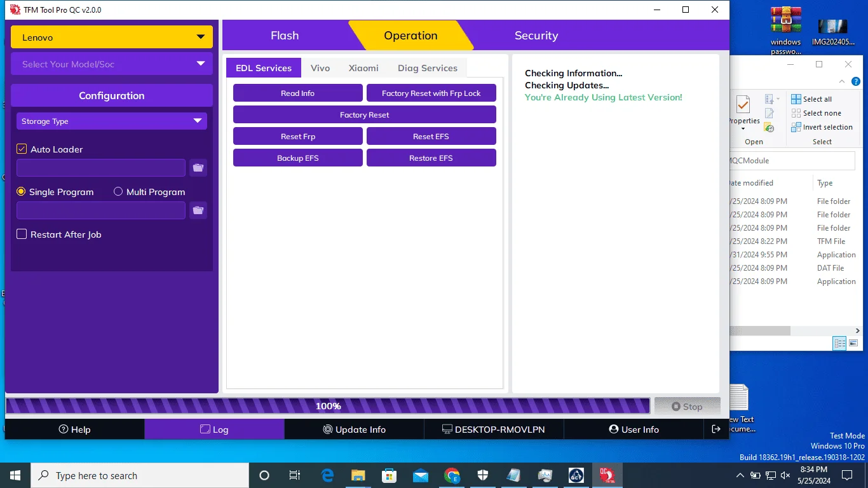Image resolution: width=868 pixels, height=488 pixels.
Task: Open User Info in bottom bar
Action: (x=634, y=430)
